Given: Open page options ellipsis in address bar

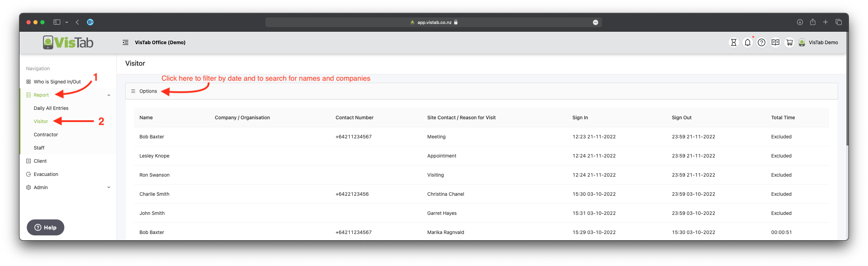Looking at the screenshot, I should click(x=595, y=22).
